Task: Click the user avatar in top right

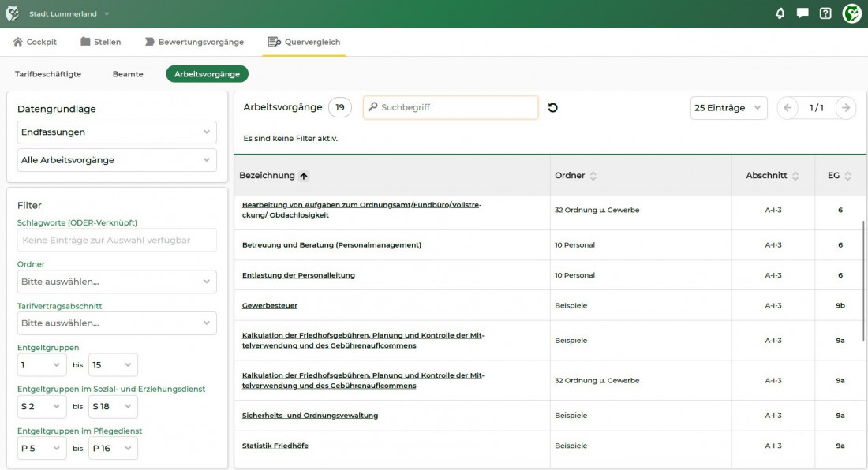Action: tap(851, 13)
